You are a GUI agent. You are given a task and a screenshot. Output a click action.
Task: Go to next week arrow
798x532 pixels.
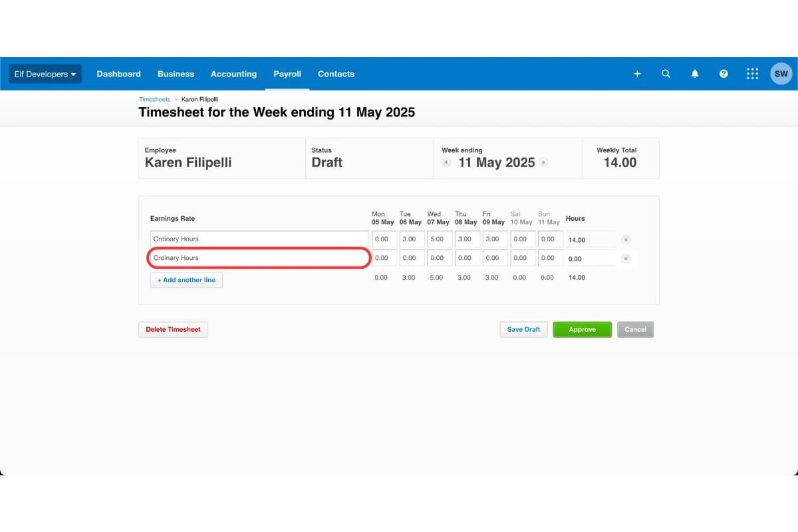(543, 162)
